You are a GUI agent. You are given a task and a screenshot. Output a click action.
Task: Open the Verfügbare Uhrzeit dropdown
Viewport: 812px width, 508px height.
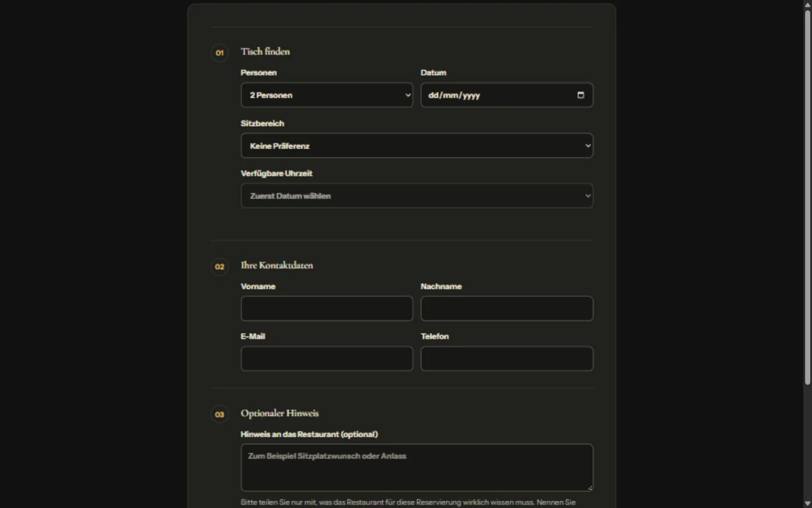pyautogui.click(x=417, y=196)
